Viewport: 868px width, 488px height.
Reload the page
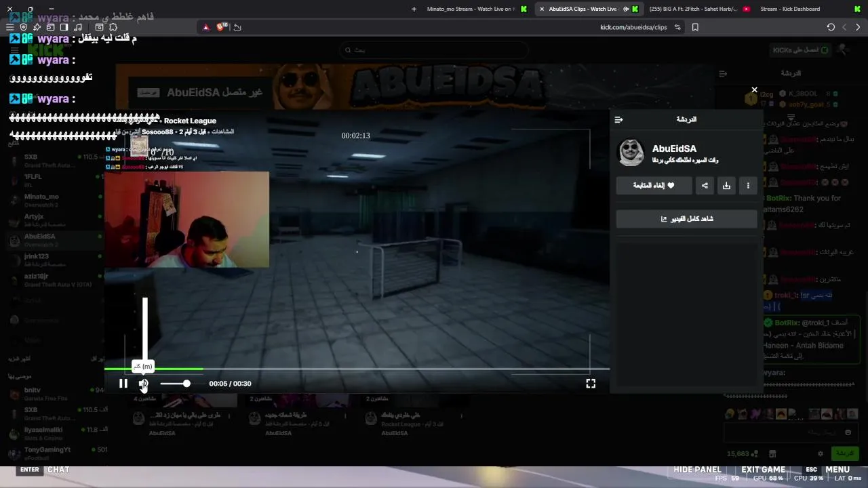(x=831, y=27)
